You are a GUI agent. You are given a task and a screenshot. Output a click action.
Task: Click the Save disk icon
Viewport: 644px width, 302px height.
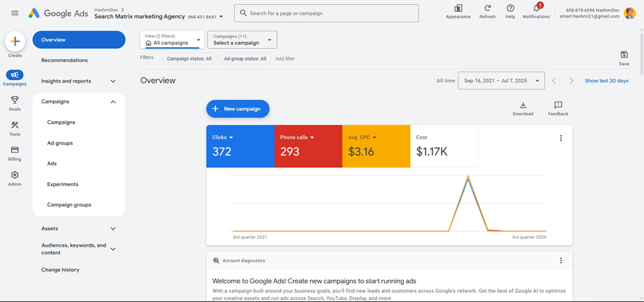(624, 55)
